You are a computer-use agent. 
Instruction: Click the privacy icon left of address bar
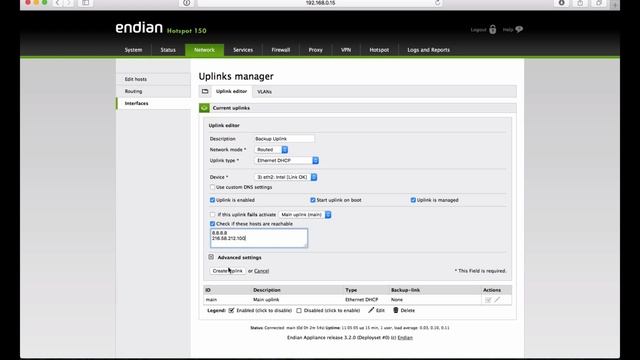[186, 3]
